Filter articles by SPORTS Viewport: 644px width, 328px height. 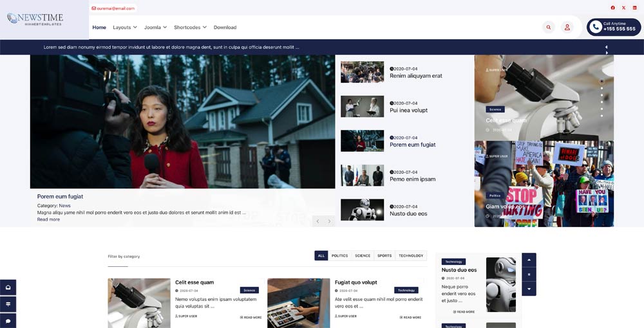point(384,255)
